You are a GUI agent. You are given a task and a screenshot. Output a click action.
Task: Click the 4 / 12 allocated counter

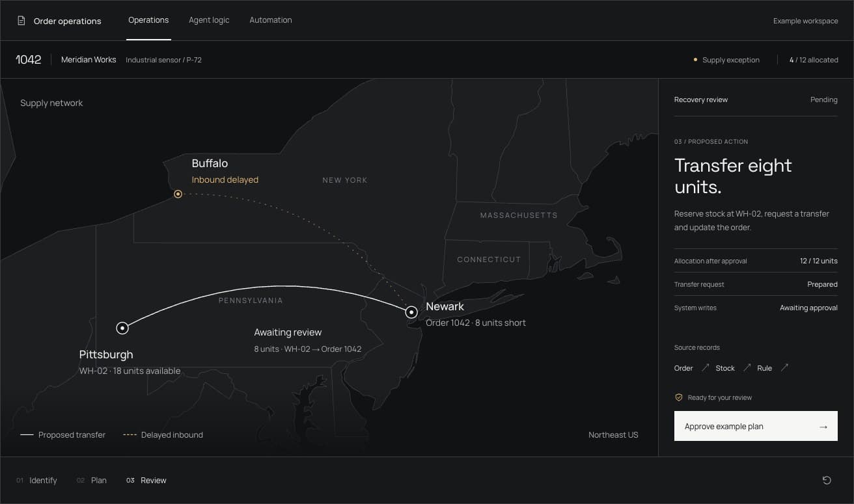(814, 60)
